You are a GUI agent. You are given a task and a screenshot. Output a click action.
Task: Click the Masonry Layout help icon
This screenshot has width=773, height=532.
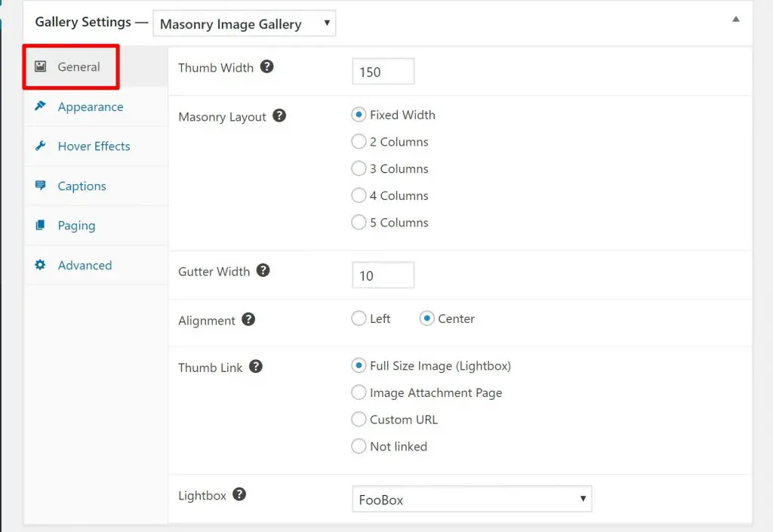click(x=279, y=116)
